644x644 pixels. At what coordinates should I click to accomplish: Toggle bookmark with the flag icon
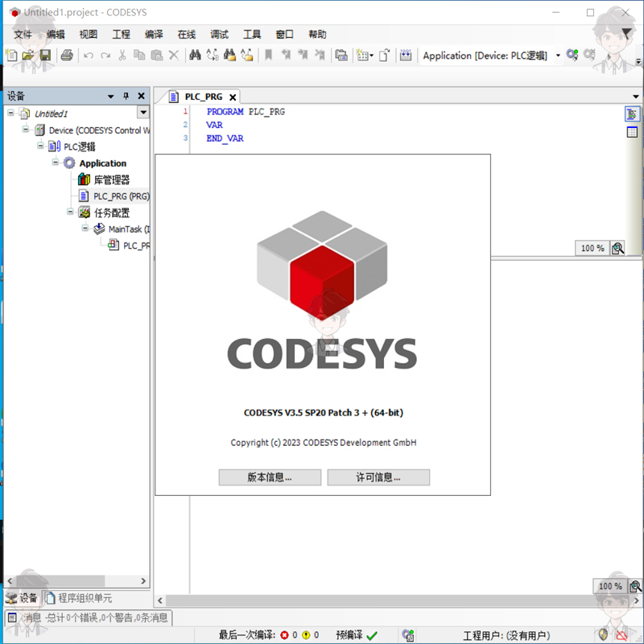coord(269,55)
